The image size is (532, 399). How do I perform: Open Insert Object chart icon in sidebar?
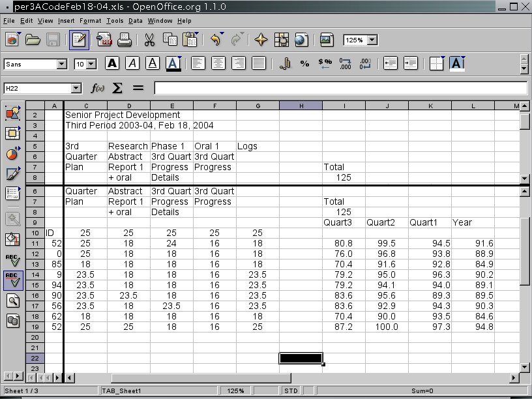13,154
